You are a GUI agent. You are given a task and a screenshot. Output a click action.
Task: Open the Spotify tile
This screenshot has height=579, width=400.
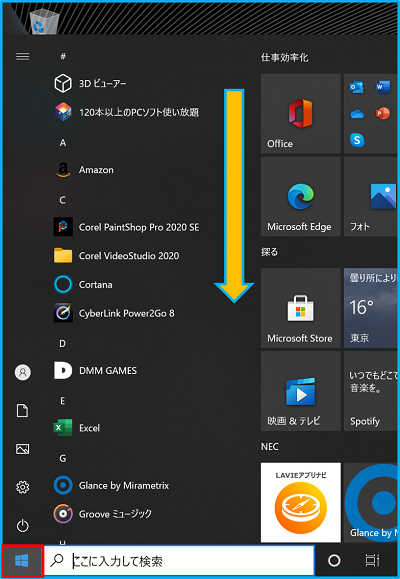point(370,391)
